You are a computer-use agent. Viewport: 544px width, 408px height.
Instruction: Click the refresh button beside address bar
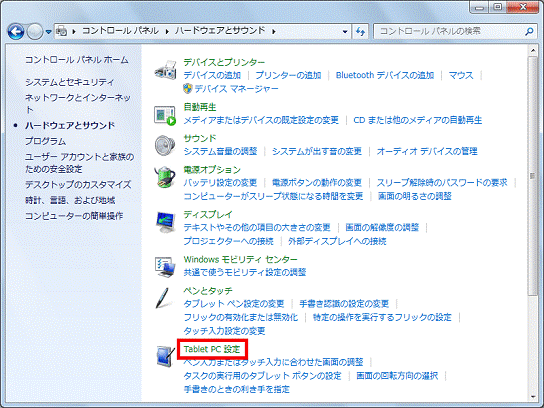[361, 32]
